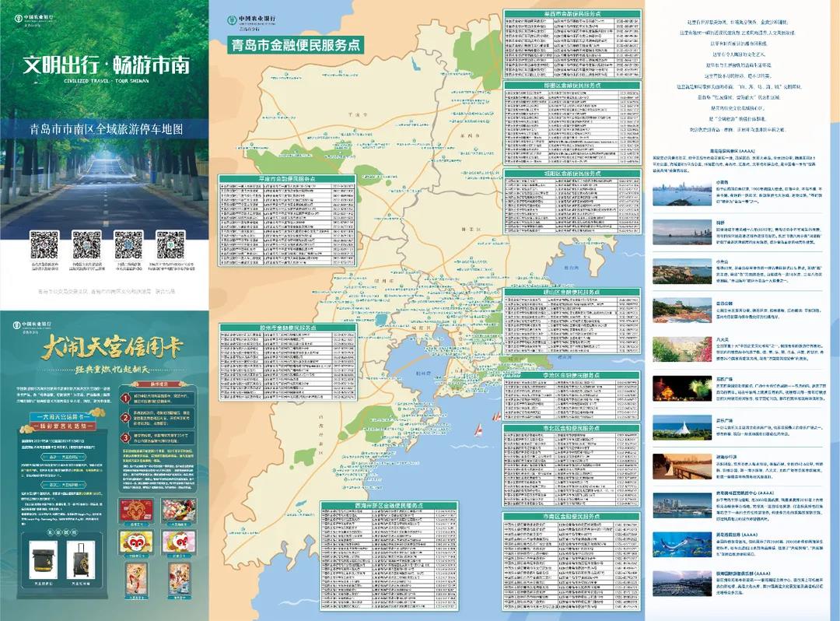Select the black suitcase gift image
840x621 pixels.
coord(81,560)
